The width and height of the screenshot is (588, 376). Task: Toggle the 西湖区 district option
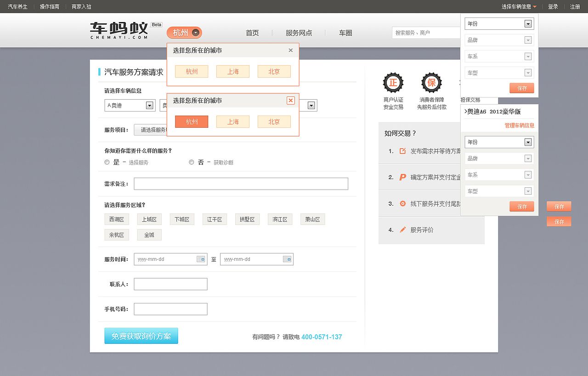(x=117, y=219)
